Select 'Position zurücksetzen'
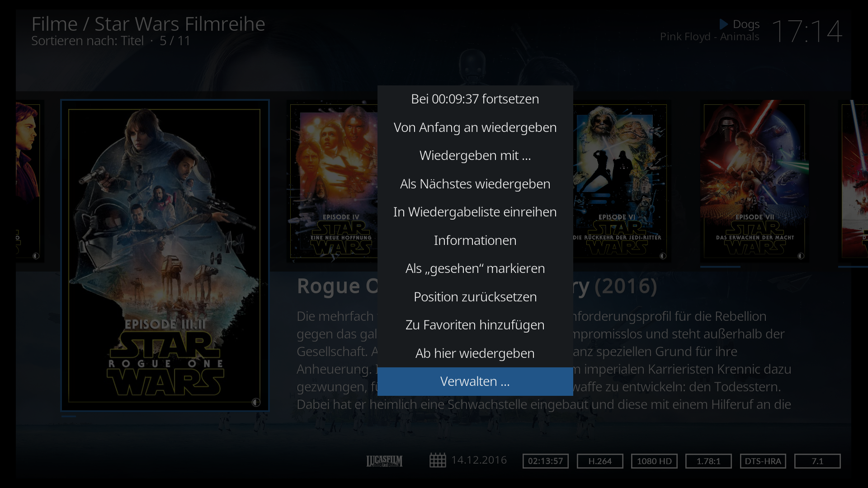868x488 pixels. click(x=475, y=297)
